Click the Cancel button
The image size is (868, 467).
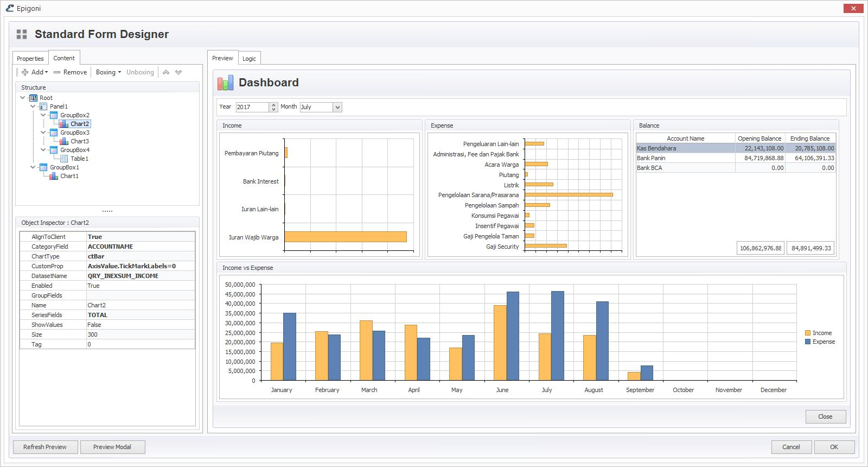click(791, 447)
